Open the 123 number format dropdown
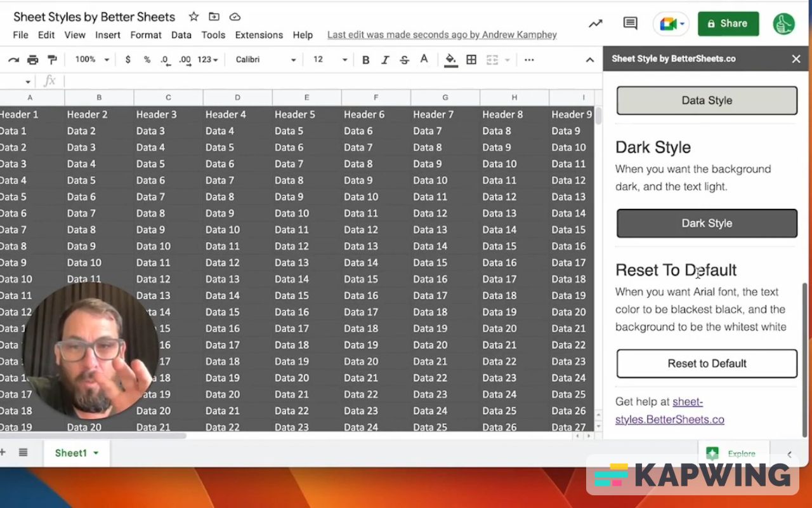This screenshot has width=812, height=508. 207,60
